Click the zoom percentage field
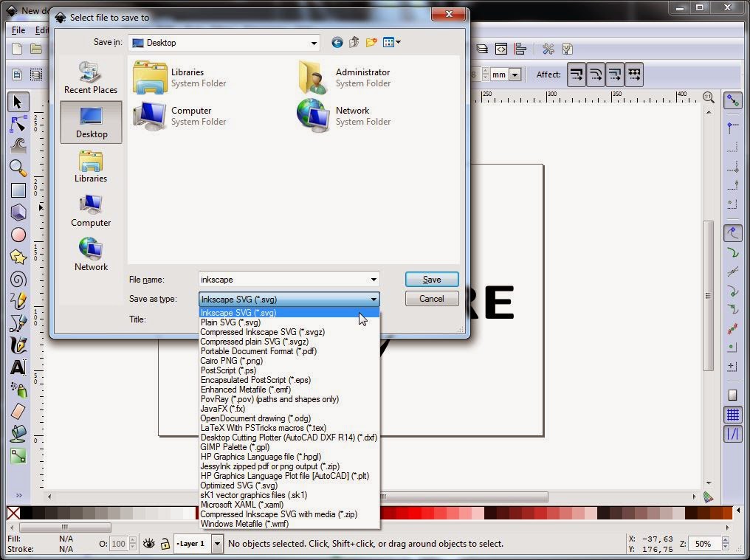Screen dimensions: 750x560 pyautogui.click(x=704, y=544)
